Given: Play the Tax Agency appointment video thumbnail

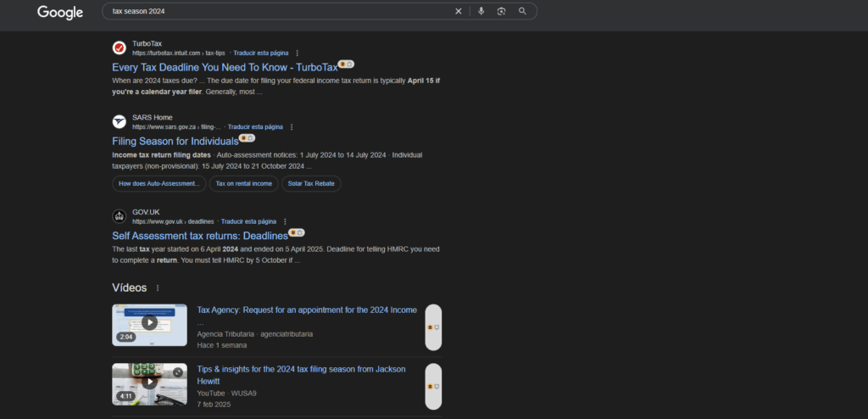Looking at the screenshot, I should click(x=149, y=325).
